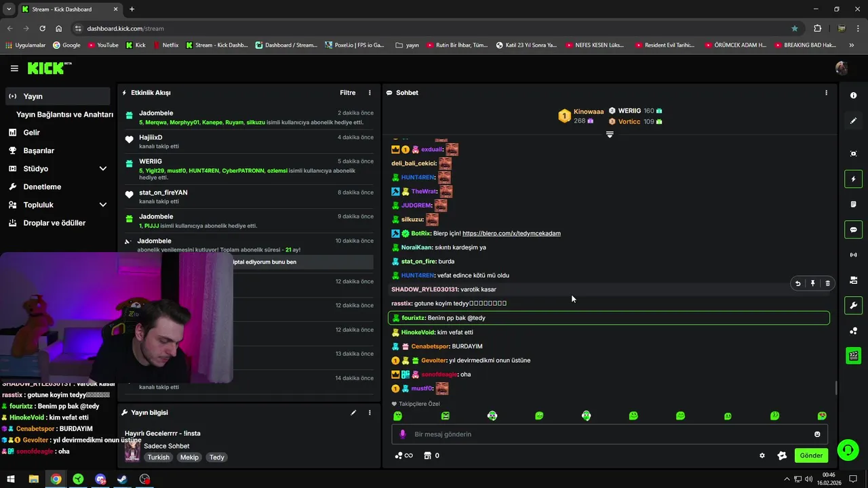Expand the Stüdyo sidebar section
Viewport: 868px width, 488px height.
click(103, 169)
